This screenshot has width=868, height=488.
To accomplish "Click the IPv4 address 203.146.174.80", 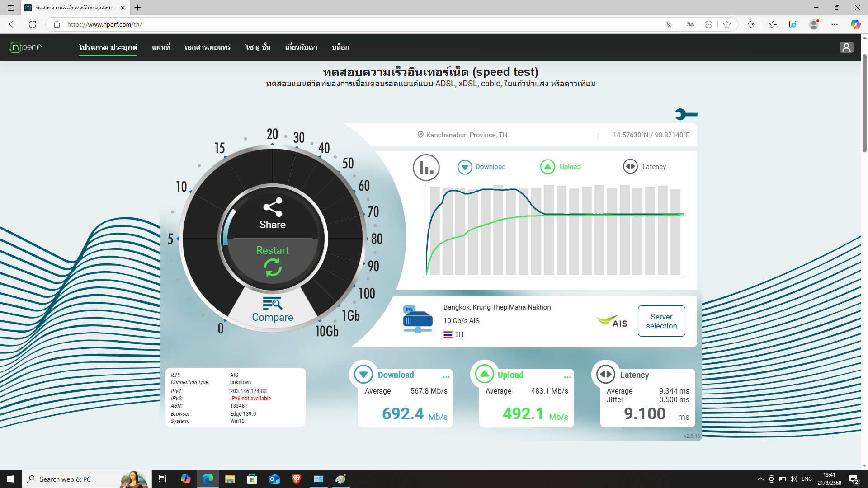I will point(248,391).
